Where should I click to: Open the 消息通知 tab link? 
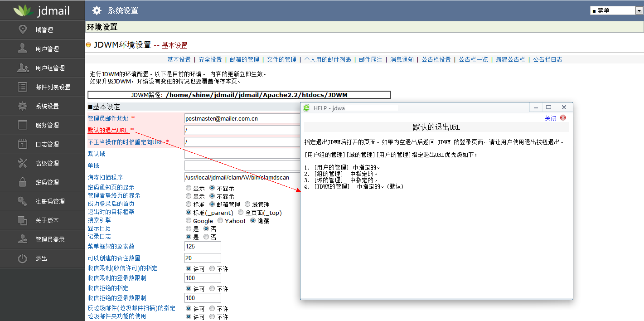402,59
